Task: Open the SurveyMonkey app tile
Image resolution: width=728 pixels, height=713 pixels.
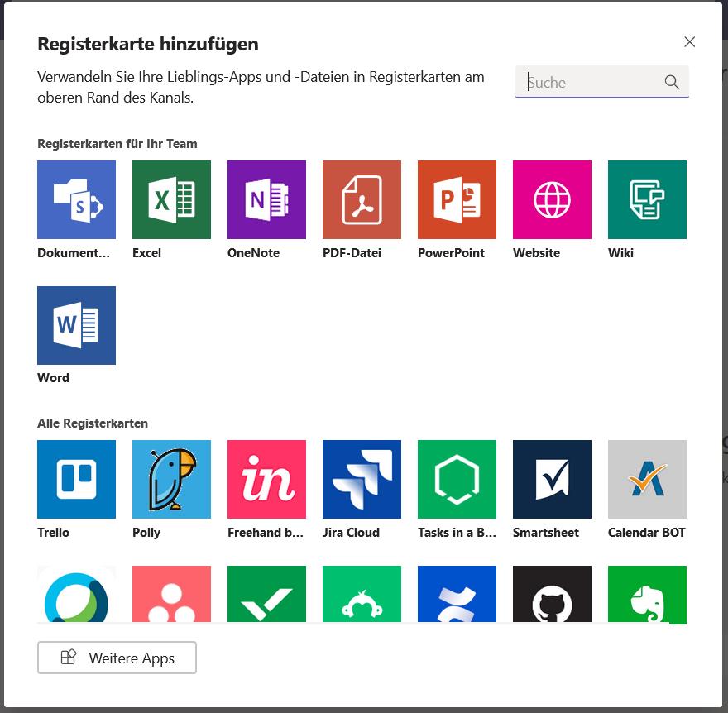Action: tap(362, 594)
